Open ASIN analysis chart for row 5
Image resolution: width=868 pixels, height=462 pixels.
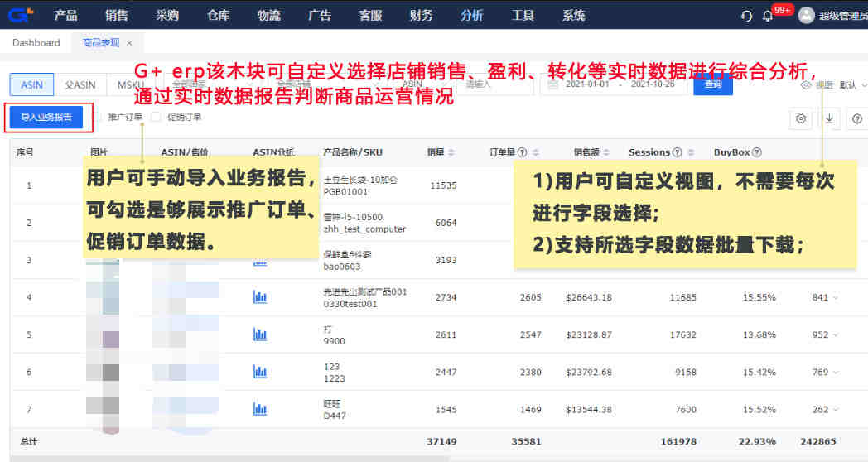(259, 334)
